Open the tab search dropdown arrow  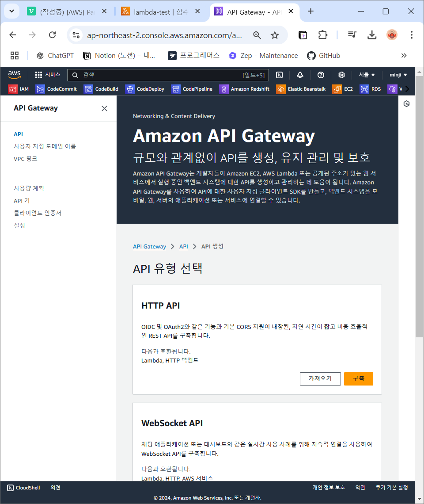pyautogui.click(x=11, y=11)
